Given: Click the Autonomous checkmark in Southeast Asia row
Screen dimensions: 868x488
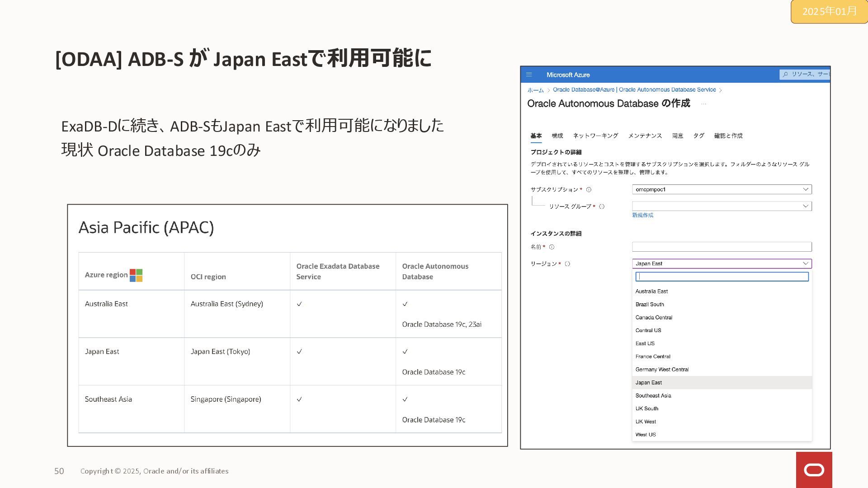Looking at the screenshot, I should [x=405, y=399].
